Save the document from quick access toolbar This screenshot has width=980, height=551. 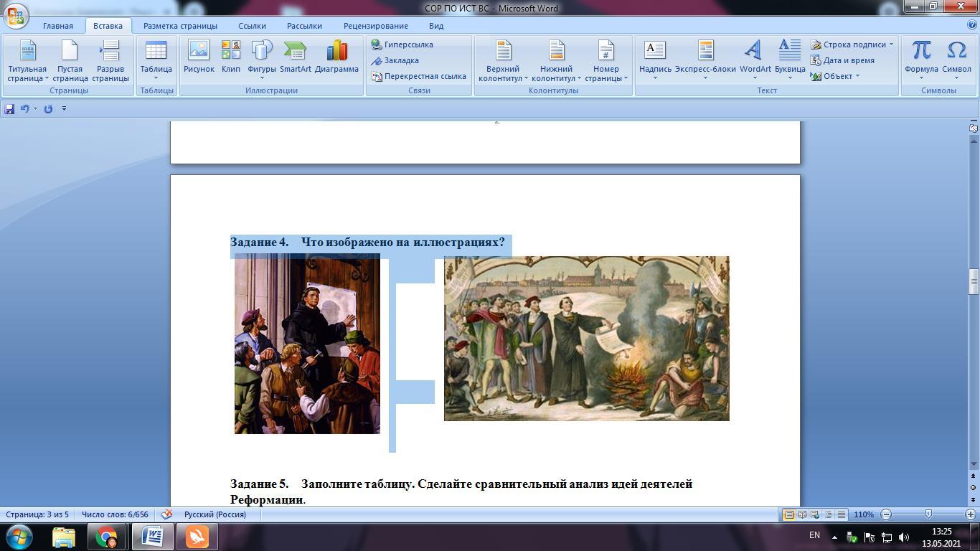tap(9, 109)
